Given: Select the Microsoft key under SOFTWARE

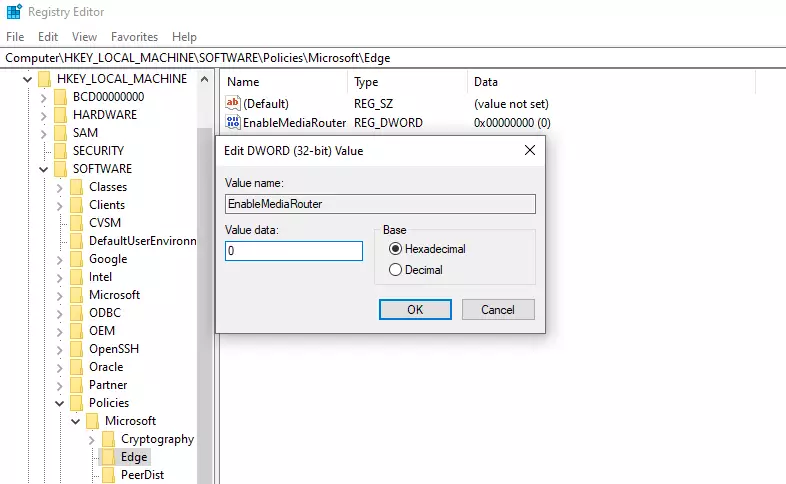Looking at the screenshot, I should [x=114, y=295].
